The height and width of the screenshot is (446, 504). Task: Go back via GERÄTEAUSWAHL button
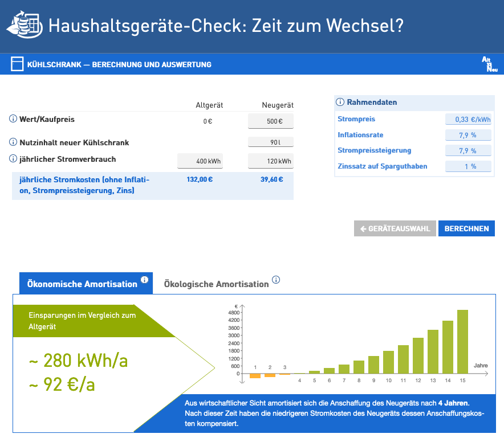click(395, 228)
